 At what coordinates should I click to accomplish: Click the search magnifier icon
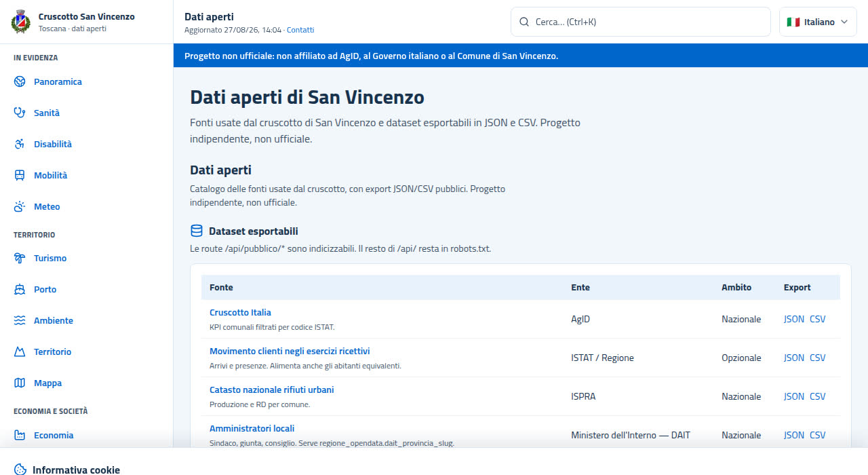pyautogui.click(x=524, y=22)
